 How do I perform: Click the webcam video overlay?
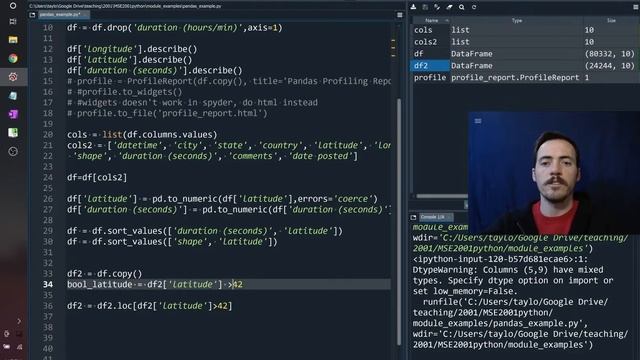(554, 173)
